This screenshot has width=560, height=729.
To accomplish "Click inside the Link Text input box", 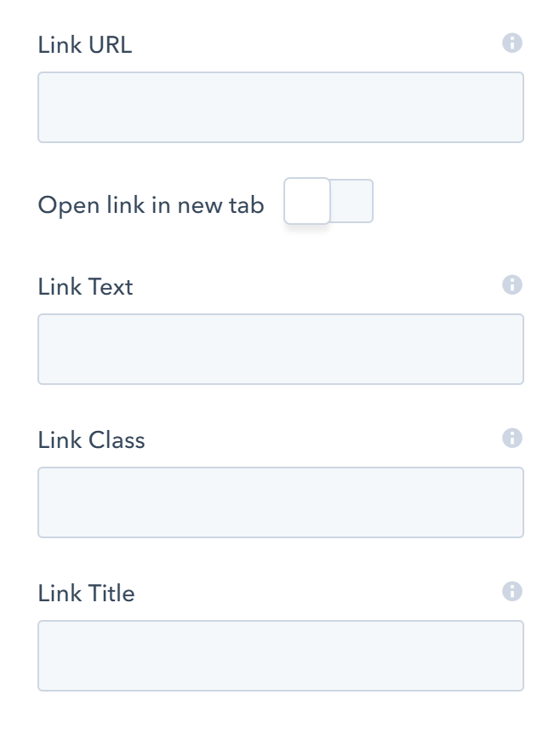I will pos(280,349).
